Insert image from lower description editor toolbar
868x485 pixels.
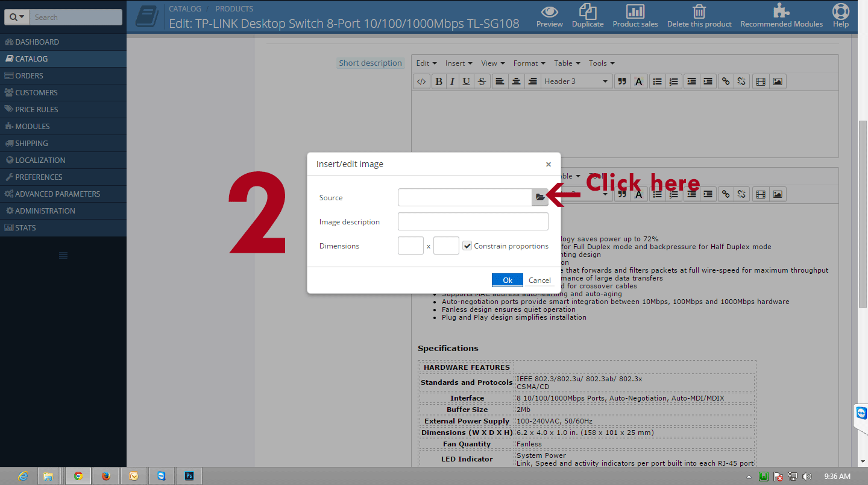pyautogui.click(x=778, y=194)
